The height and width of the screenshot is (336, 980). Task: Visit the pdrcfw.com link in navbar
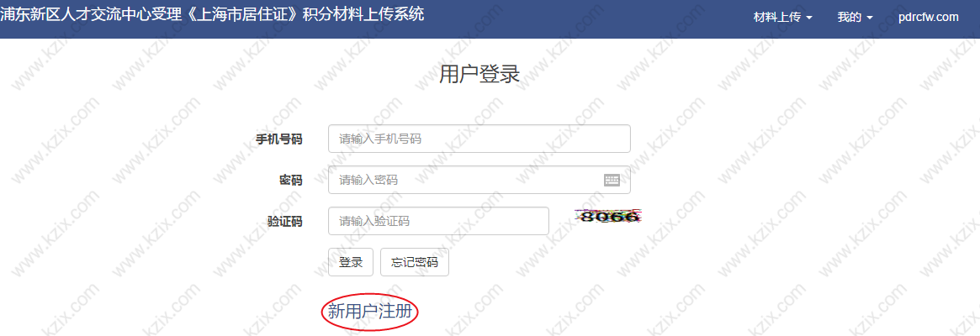pyautogui.click(x=928, y=18)
